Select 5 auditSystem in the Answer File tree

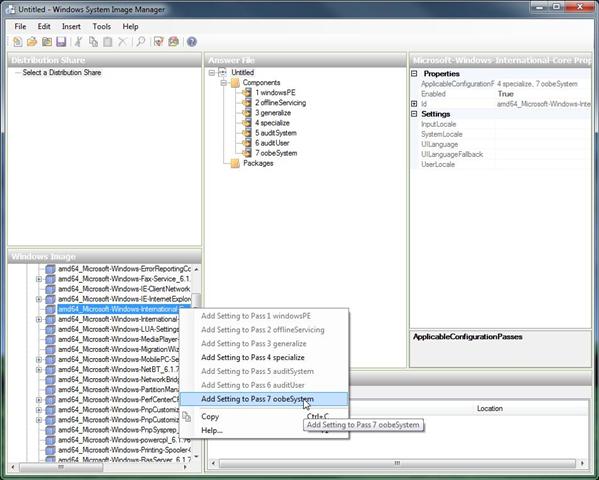(x=276, y=133)
